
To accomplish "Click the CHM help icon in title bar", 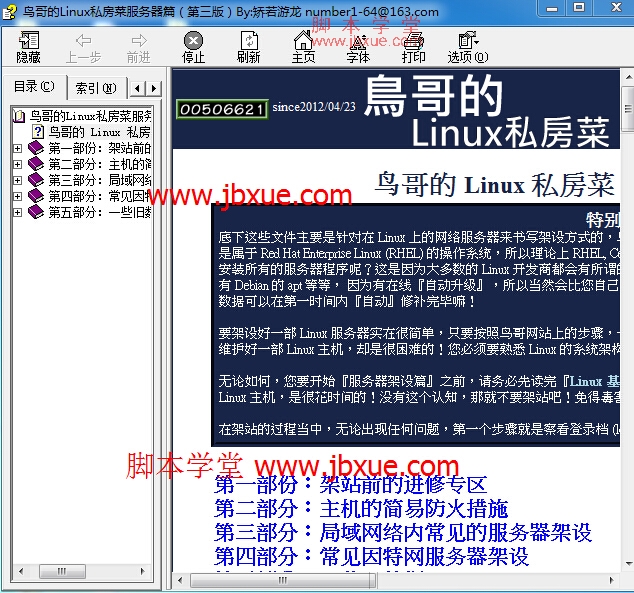I will [9, 11].
